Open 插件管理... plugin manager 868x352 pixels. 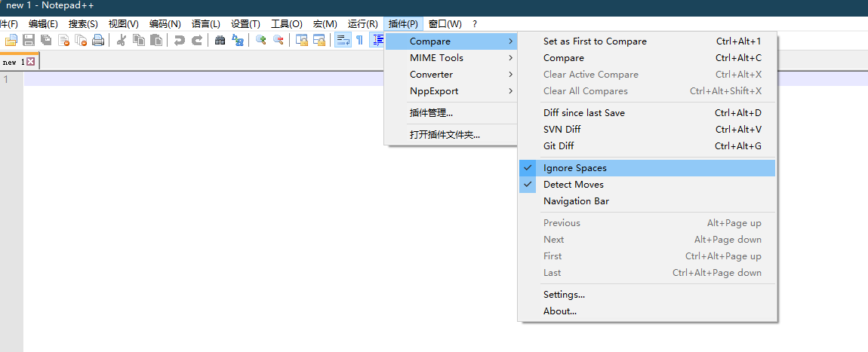tap(451, 113)
